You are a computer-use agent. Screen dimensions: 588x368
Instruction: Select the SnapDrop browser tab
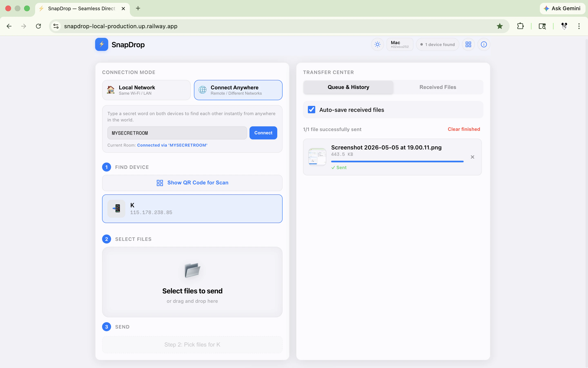click(82, 9)
